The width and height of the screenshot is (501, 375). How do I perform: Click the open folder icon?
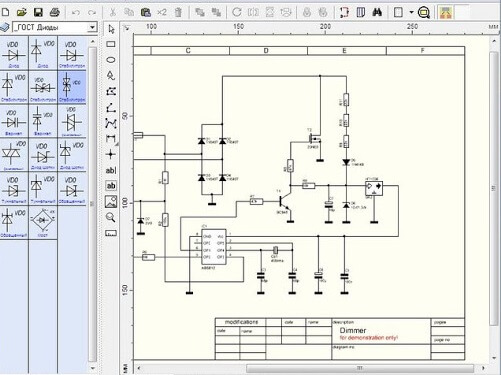[22, 13]
